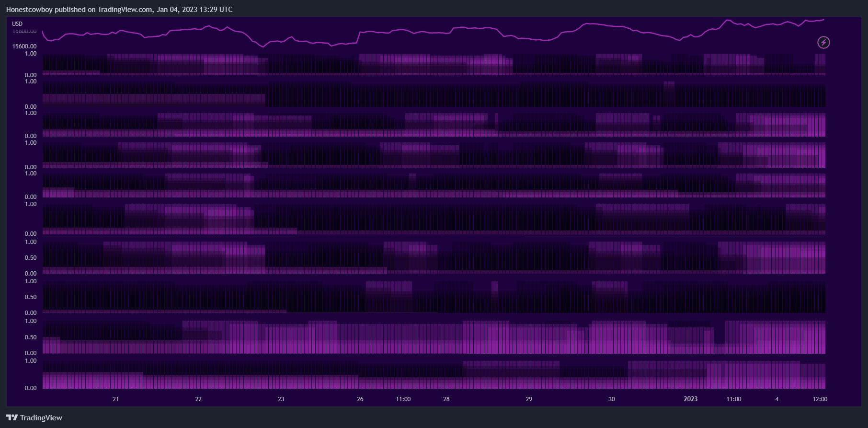Click the "28" date label on time axis
868x428 pixels.
click(x=446, y=399)
